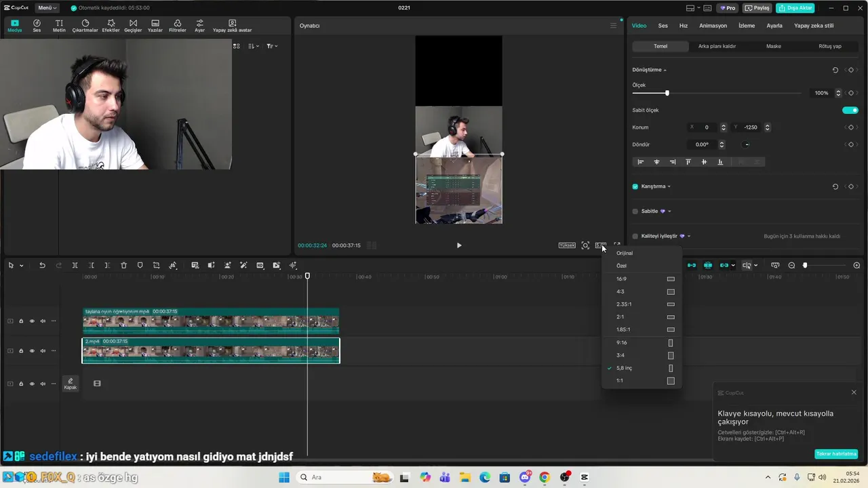Viewport: 868px width, 488px height.
Task: Open the Çıkartmalar stickers panel
Action: [x=85, y=26]
